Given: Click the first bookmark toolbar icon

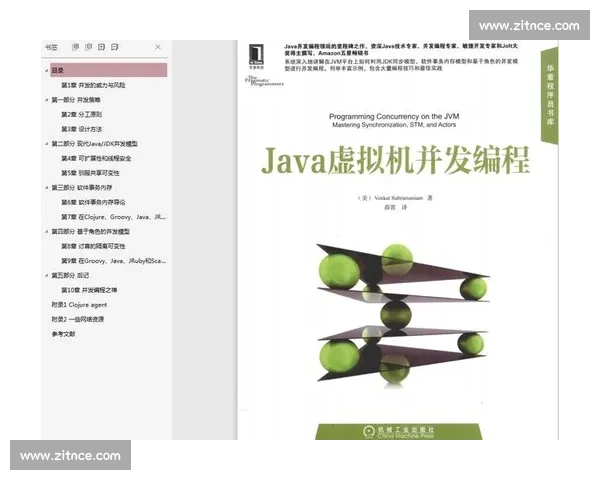Looking at the screenshot, I should pos(77,47).
